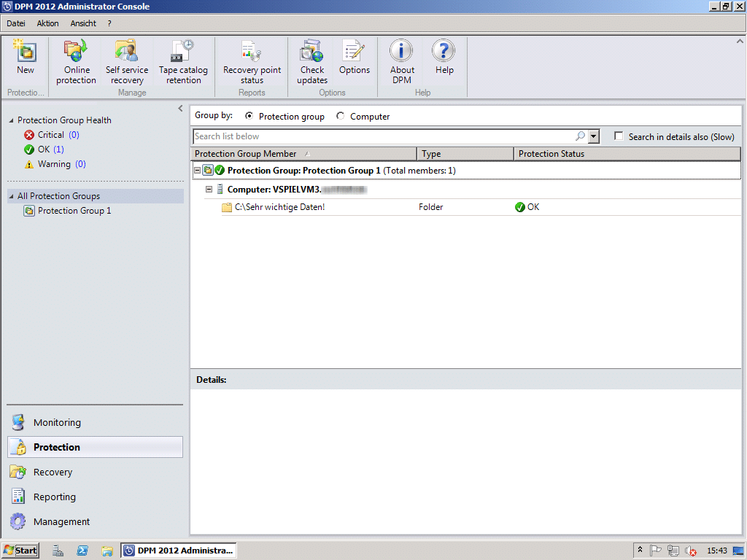
Task: Sort by Protection Group Member column
Action: [x=304, y=154]
